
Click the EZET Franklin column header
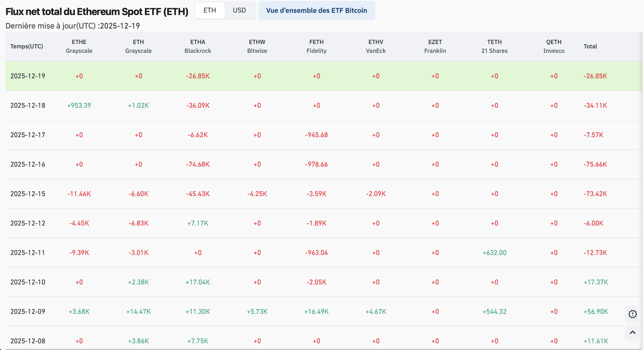[435, 46]
